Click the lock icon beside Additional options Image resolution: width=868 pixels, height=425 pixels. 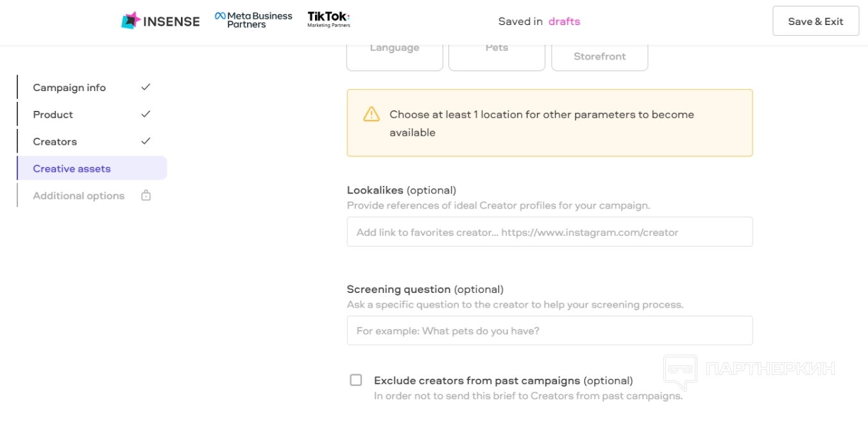click(x=146, y=196)
